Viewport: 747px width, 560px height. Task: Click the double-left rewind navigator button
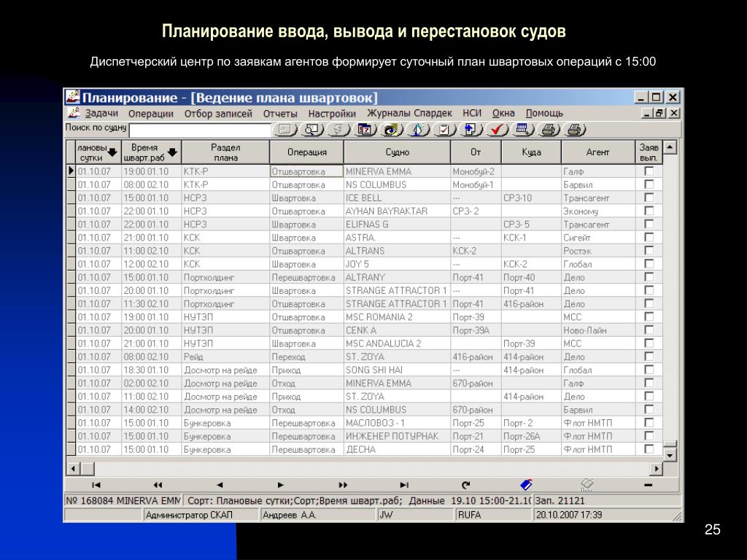tap(158, 485)
